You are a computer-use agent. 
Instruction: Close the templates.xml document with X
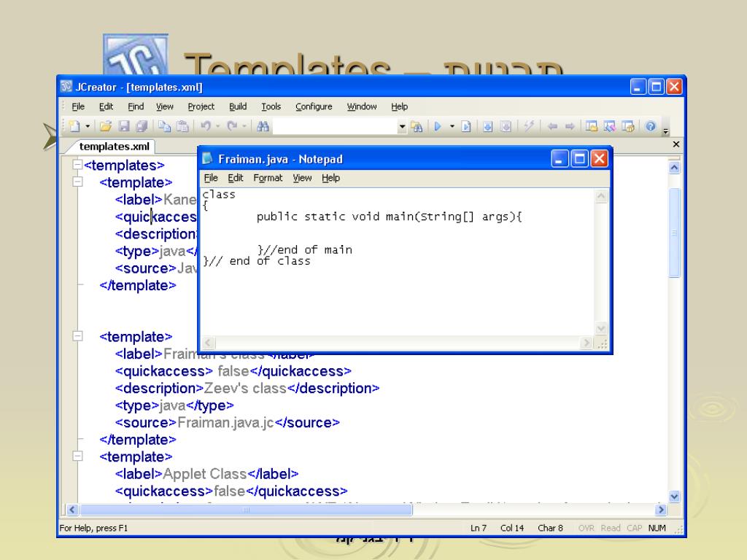(676, 144)
